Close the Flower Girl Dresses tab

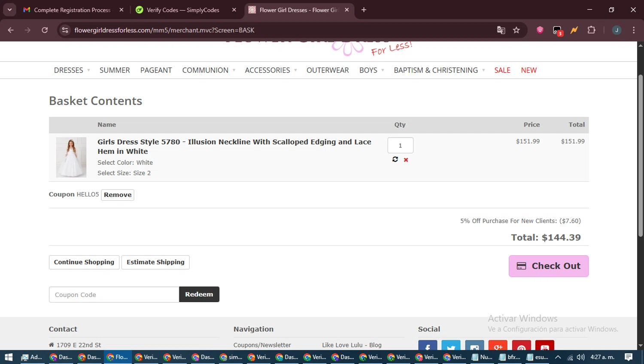[x=347, y=9]
